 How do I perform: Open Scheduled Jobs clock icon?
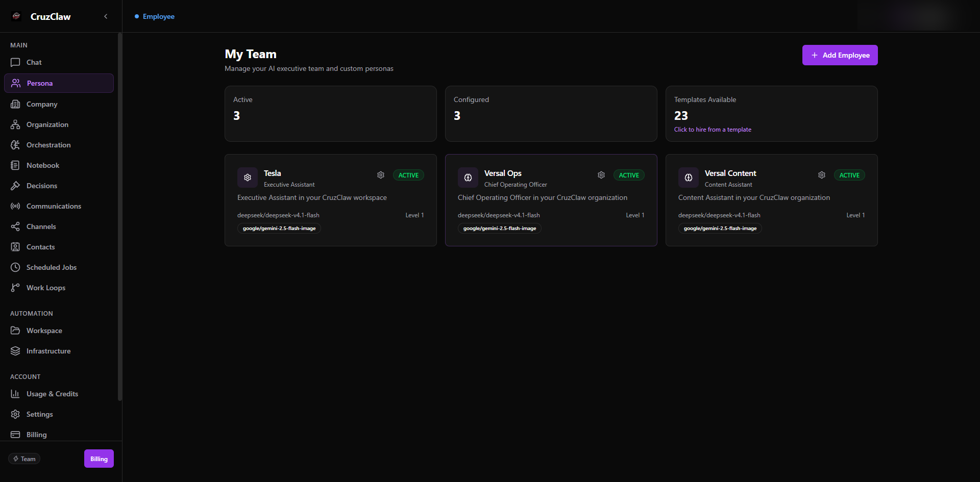[15, 267]
